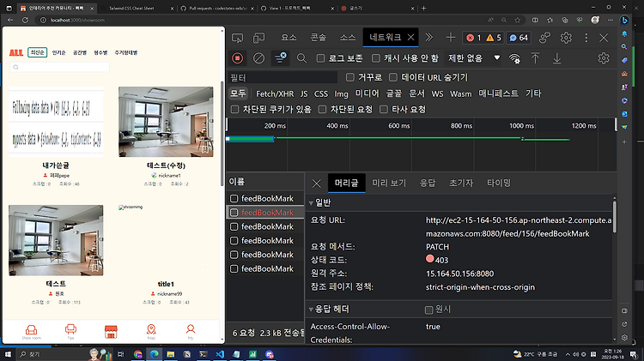Viewport: 644px width, 361px height.
Task: Open the Bing sidebar icon
Action: click(x=624, y=20)
